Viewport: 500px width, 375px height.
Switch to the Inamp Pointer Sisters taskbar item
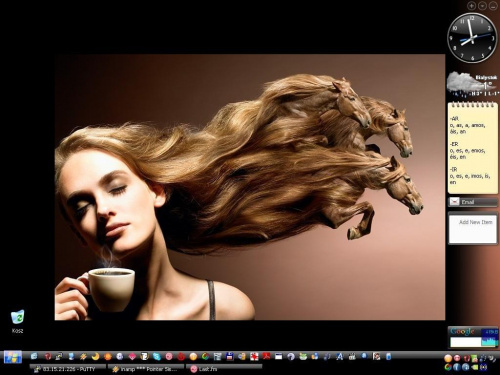pos(146,369)
